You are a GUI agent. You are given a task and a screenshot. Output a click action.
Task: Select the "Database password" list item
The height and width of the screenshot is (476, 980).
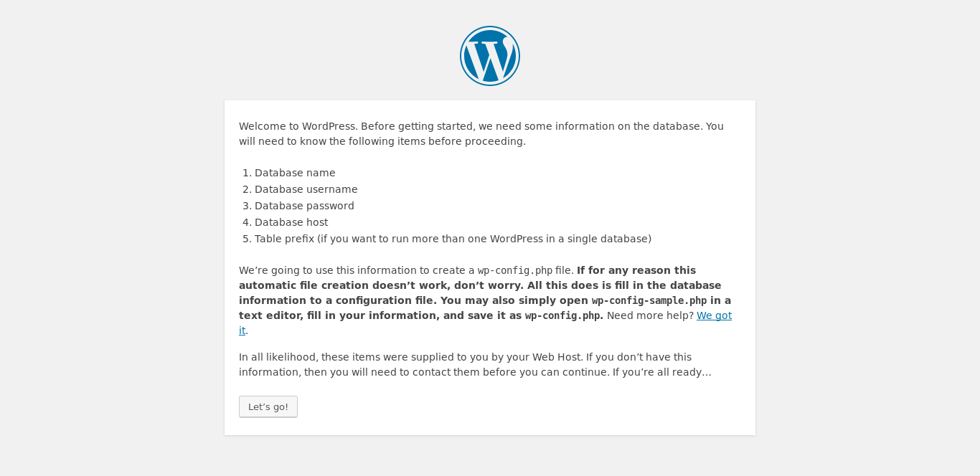click(304, 206)
